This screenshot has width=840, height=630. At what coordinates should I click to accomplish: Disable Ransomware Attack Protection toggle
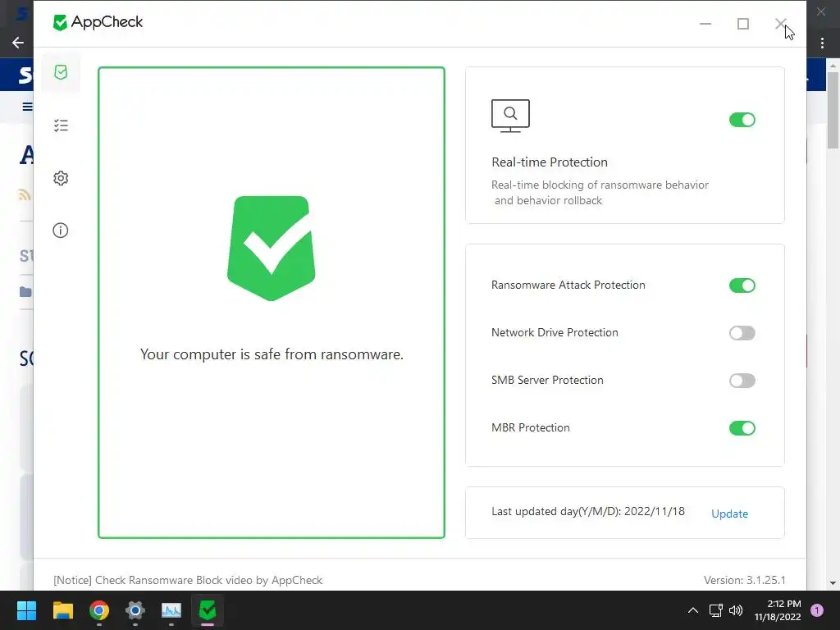742,285
